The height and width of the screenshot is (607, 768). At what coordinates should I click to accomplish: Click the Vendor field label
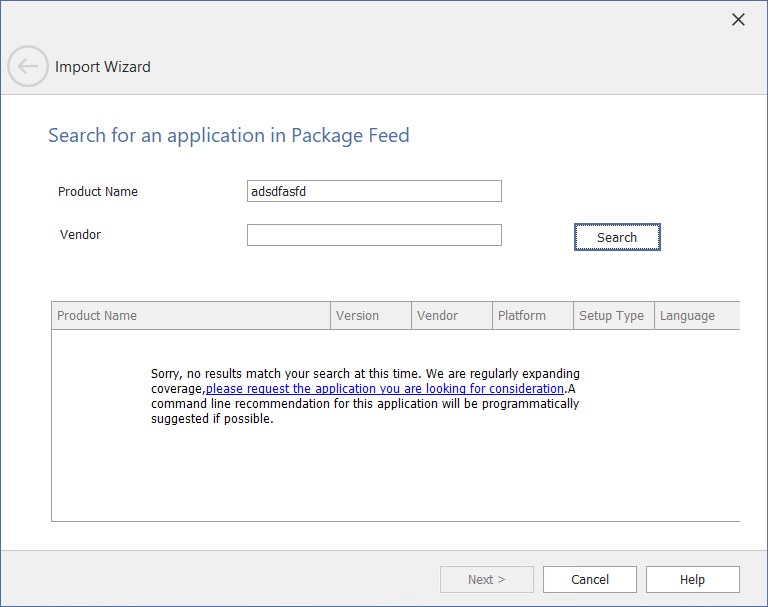(x=80, y=235)
